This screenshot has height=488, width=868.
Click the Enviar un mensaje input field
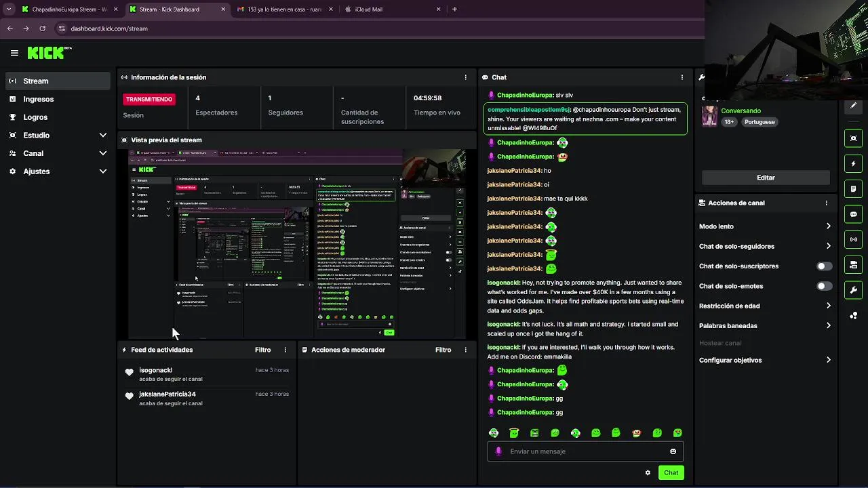point(585,451)
